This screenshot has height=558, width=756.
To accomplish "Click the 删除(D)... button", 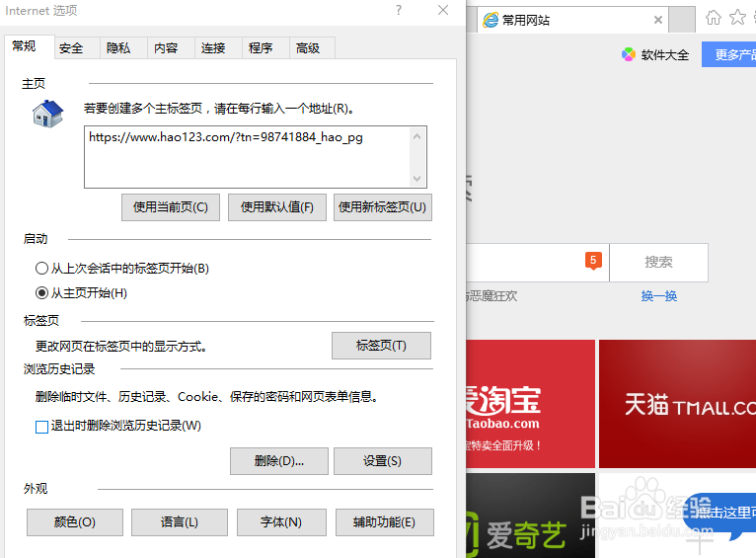I will tap(279, 461).
